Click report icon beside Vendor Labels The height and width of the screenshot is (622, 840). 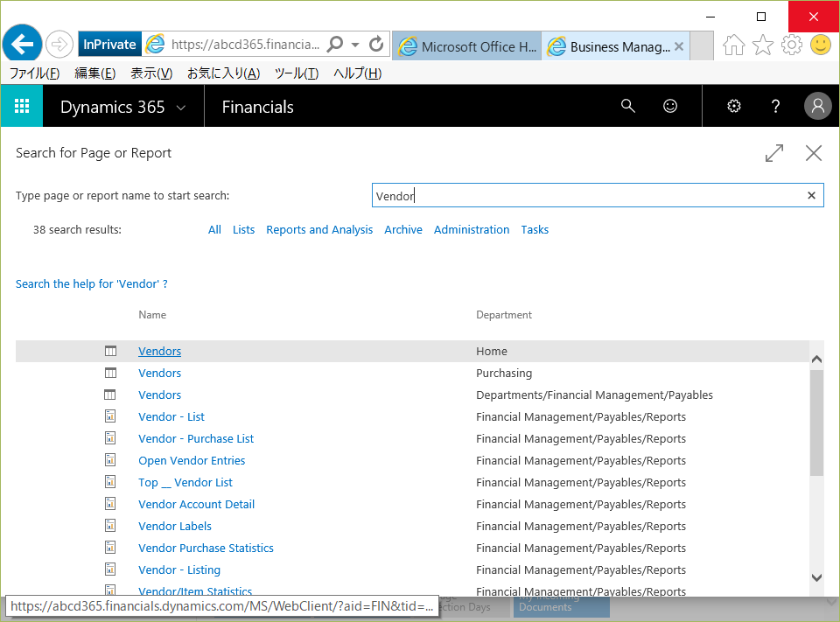(x=110, y=526)
